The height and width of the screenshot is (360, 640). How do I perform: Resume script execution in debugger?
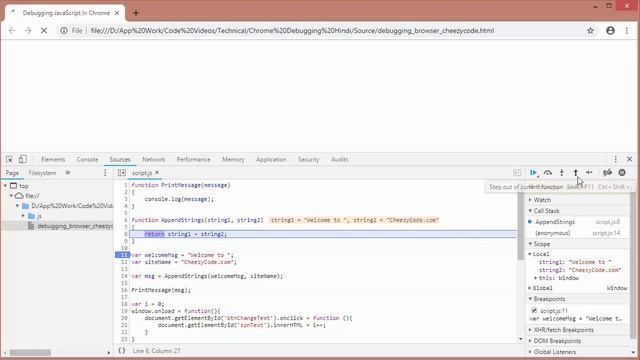click(533, 173)
